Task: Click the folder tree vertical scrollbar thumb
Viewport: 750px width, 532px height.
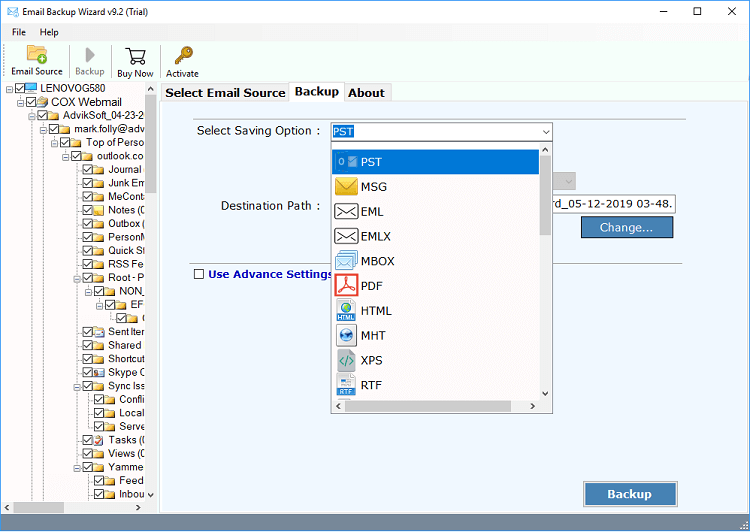Action: click(x=150, y=144)
